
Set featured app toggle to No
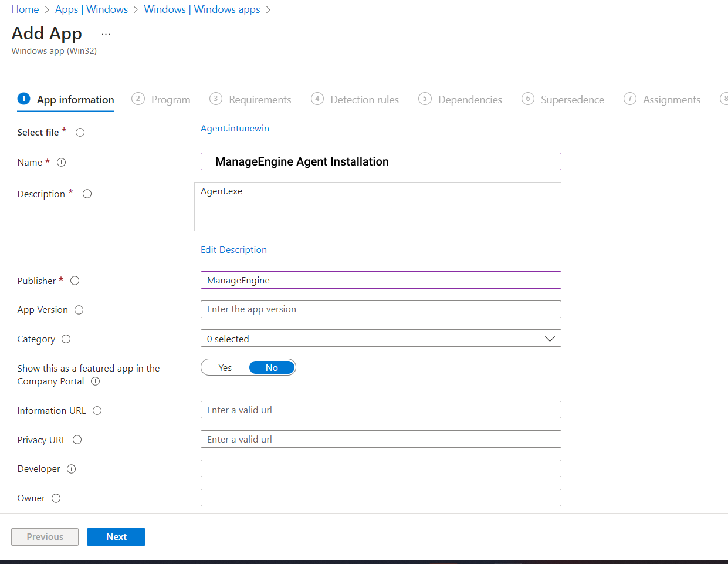point(272,368)
